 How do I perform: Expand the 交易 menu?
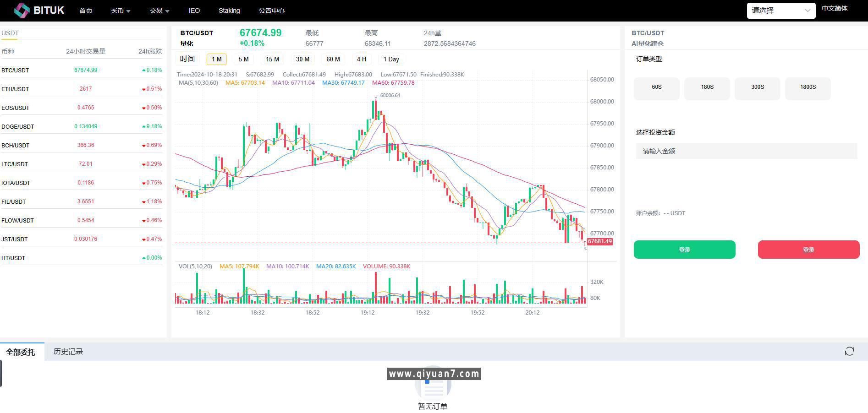(159, 11)
